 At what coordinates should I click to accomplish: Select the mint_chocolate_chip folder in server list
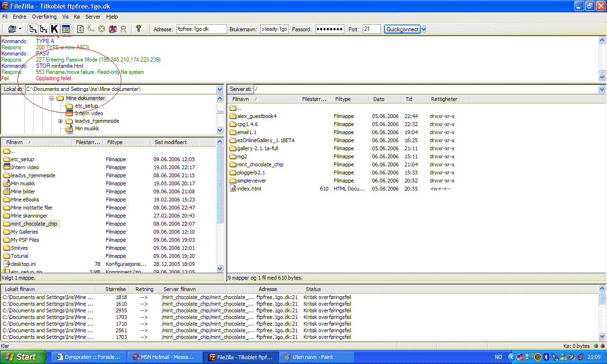(260, 164)
